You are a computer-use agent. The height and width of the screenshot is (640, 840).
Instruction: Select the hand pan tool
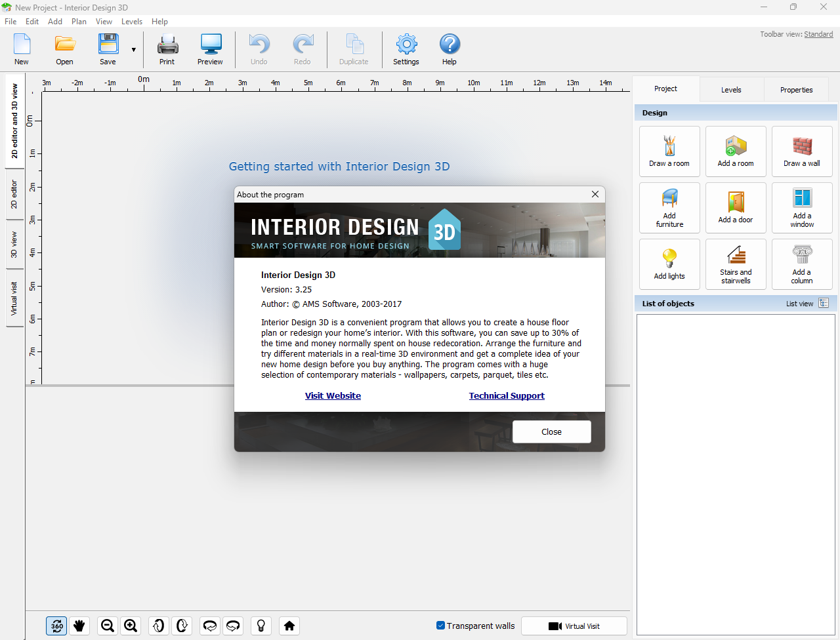coord(79,626)
